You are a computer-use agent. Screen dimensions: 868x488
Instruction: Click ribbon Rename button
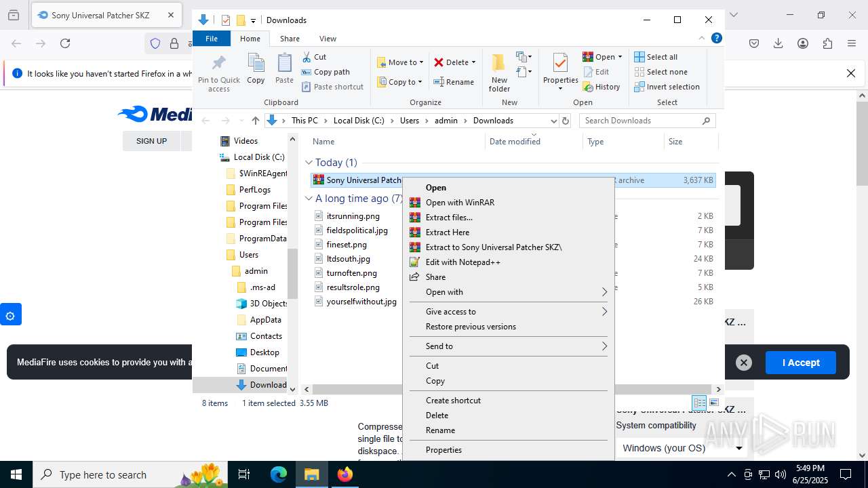(454, 82)
